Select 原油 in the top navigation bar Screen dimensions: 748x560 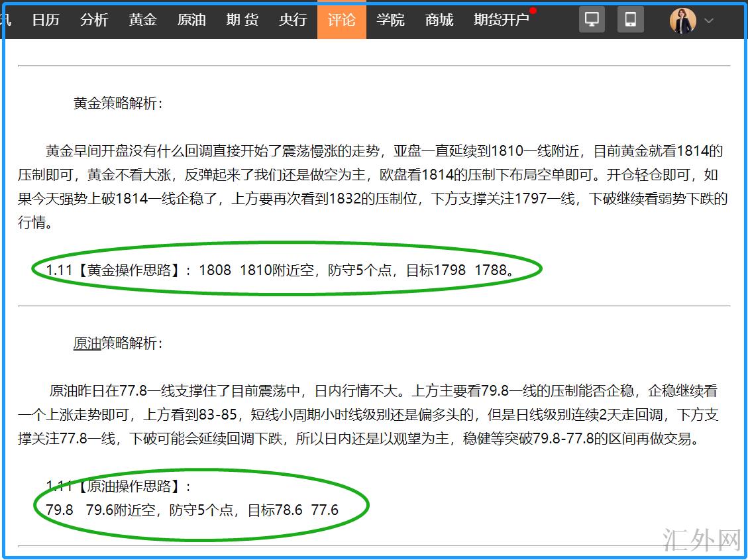191,20
